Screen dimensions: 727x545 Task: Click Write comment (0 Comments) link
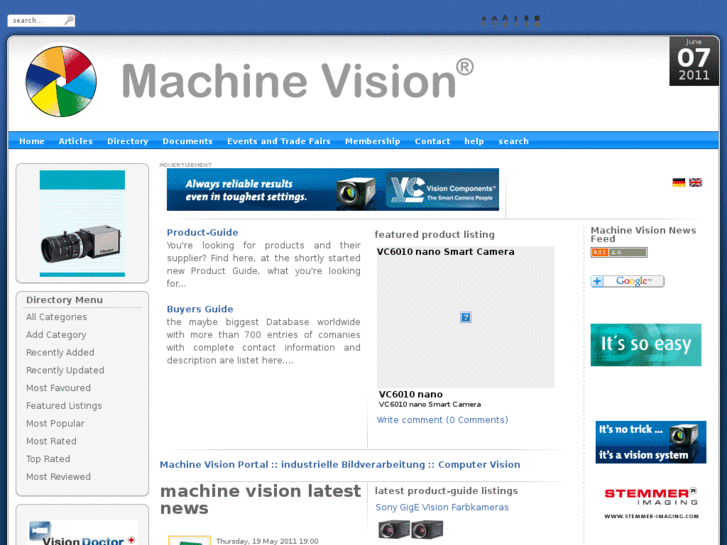tap(442, 420)
